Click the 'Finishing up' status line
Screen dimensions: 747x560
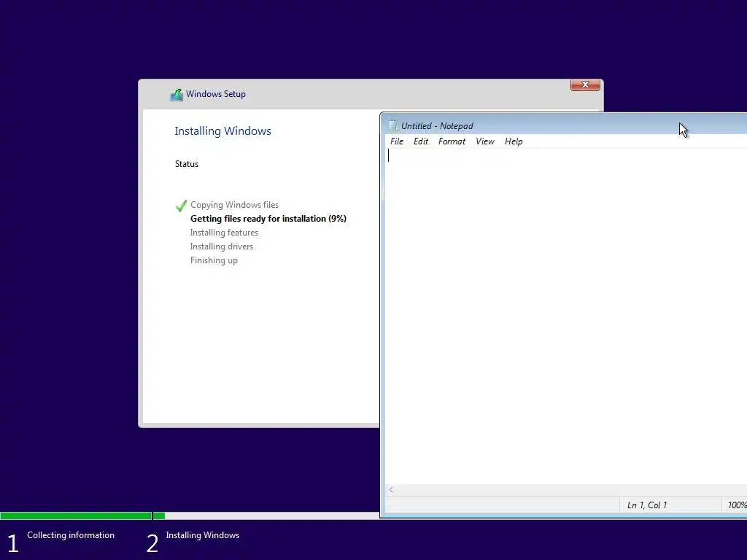click(x=214, y=260)
